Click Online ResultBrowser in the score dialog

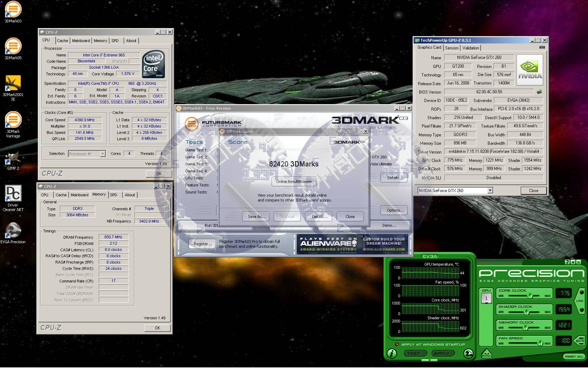pyautogui.click(x=294, y=182)
